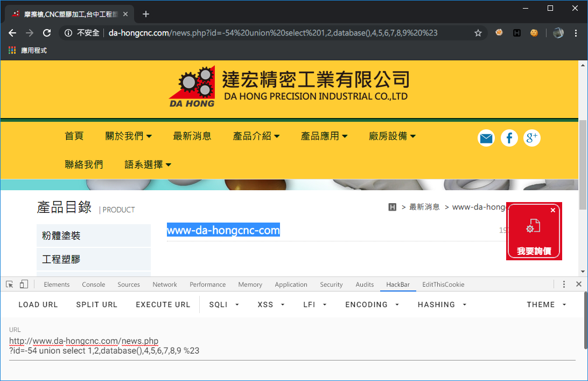The image size is (588, 381).
Task: Click the email envelope icon
Action: coord(486,138)
